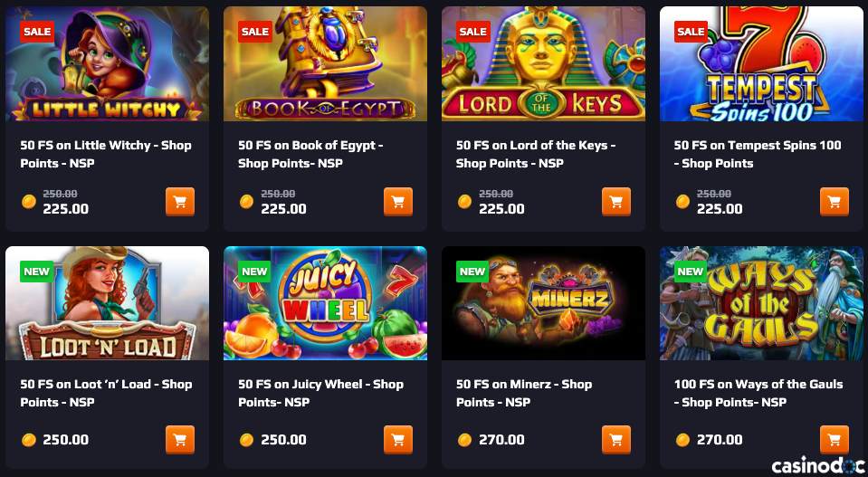Open the Minerz game thumbnail

pyautogui.click(x=544, y=303)
